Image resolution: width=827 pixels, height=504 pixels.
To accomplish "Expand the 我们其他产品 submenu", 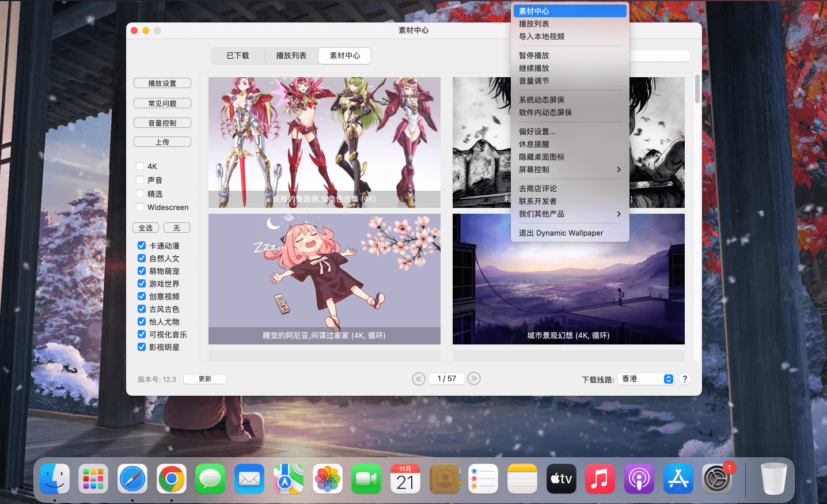I will click(x=570, y=214).
